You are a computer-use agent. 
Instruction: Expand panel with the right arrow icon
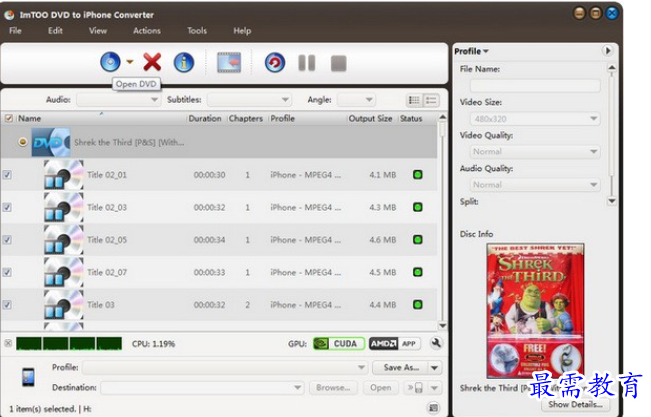coord(607,51)
